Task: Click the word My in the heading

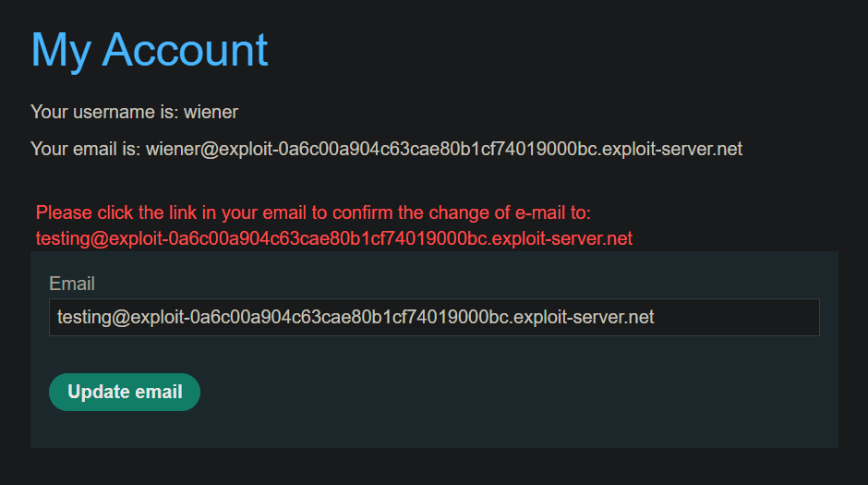Action: [x=61, y=52]
